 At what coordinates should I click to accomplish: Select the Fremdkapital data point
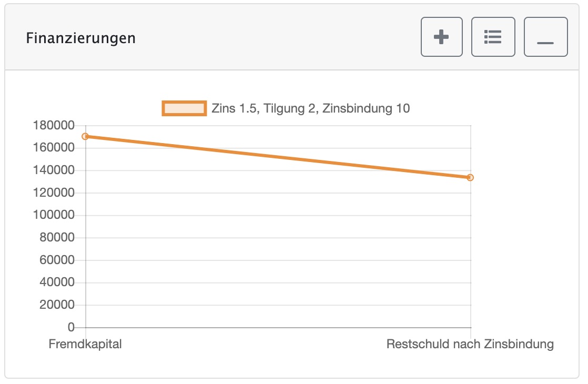pos(86,136)
